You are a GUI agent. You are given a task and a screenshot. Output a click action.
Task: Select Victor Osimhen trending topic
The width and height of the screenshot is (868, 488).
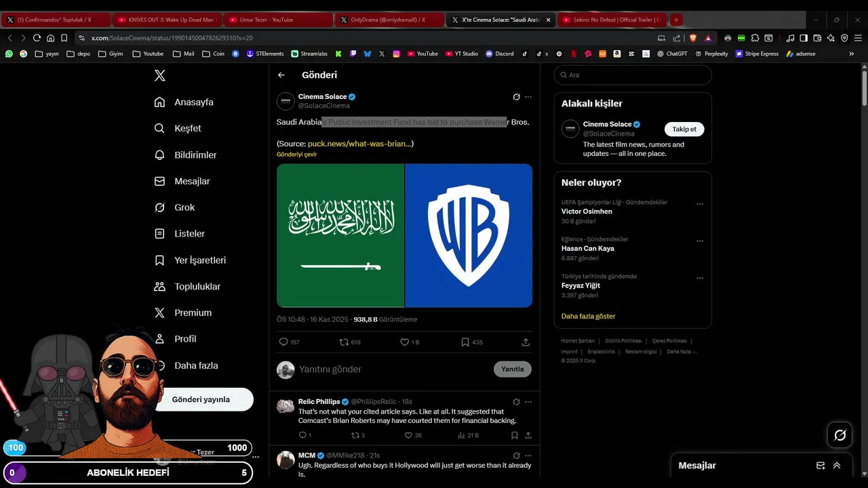pyautogui.click(x=587, y=211)
